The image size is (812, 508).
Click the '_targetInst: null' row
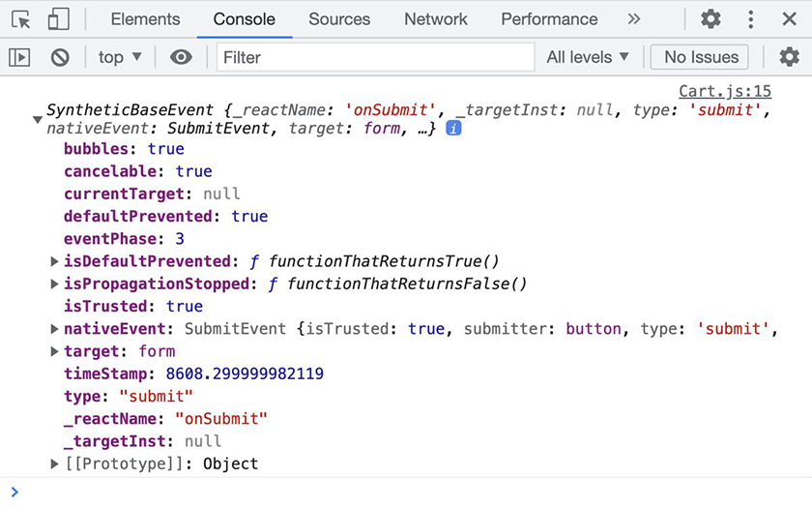pos(142,441)
